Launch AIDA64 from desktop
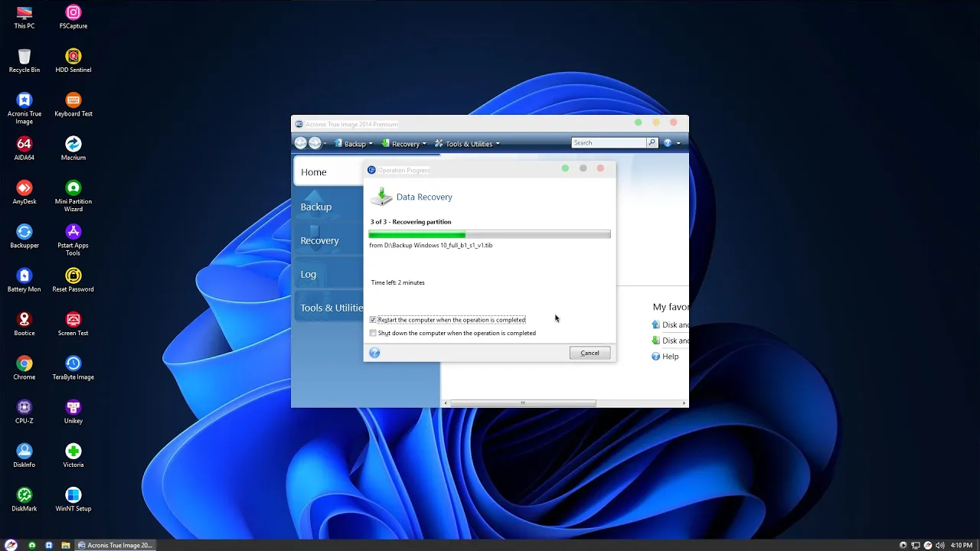This screenshot has width=980, height=551. tap(24, 148)
